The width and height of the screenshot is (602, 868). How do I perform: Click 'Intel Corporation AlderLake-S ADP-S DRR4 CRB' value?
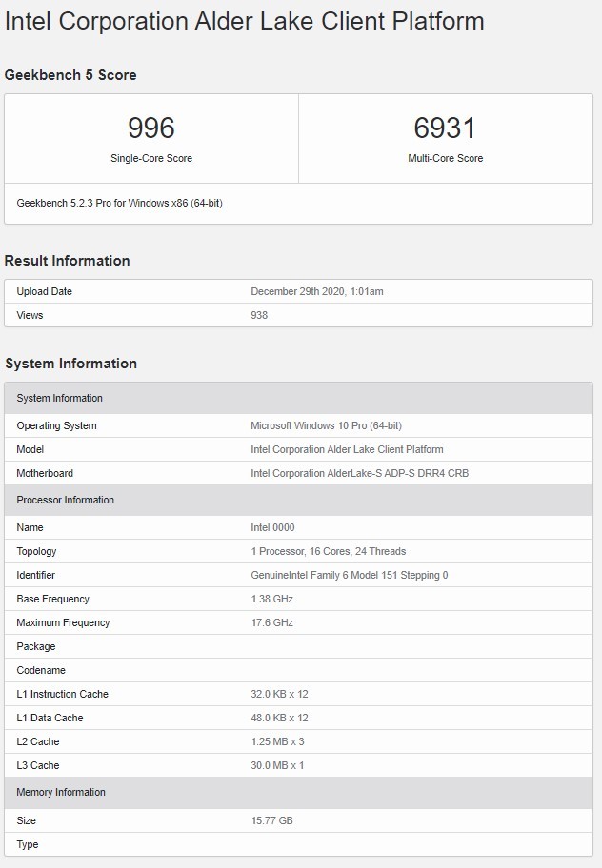point(360,473)
